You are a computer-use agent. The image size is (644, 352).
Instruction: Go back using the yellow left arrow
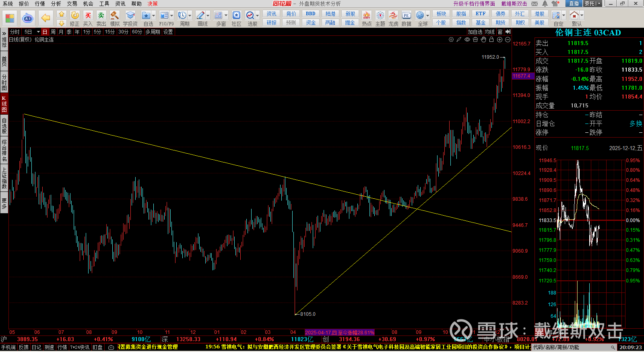point(45,18)
